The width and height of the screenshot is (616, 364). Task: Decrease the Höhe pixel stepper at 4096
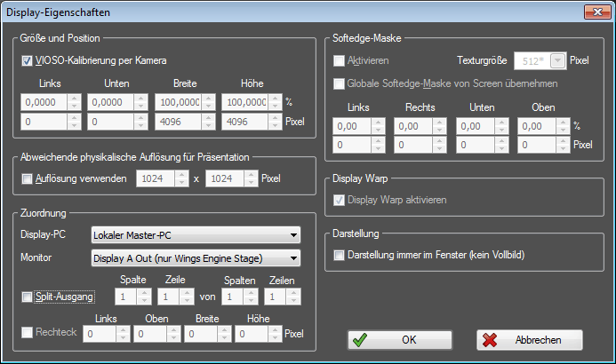(275, 126)
